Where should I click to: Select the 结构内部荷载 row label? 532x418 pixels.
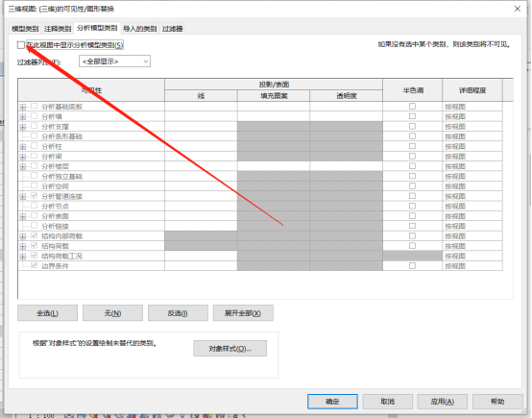[x=61, y=236]
